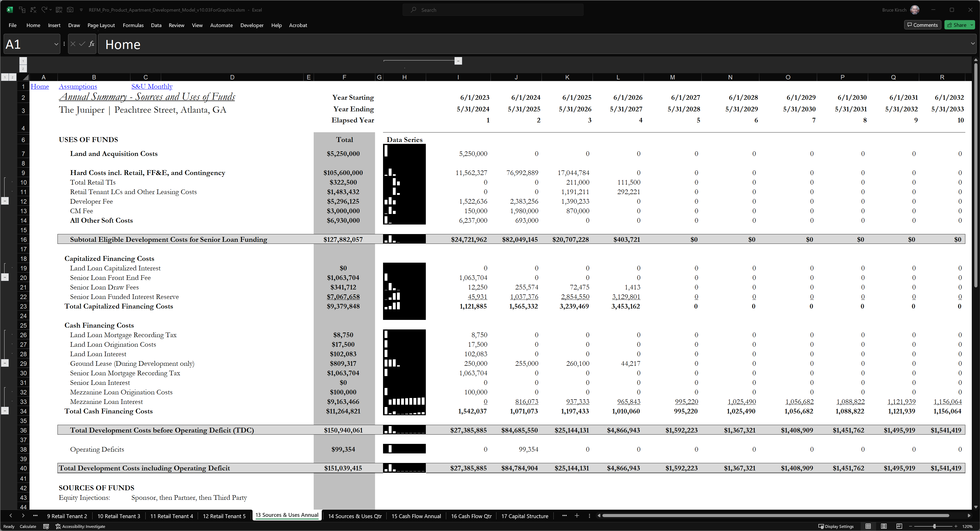This screenshot has width=980, height=531.
Task: Click the green Share button
Action: click(x=957, y=25)
